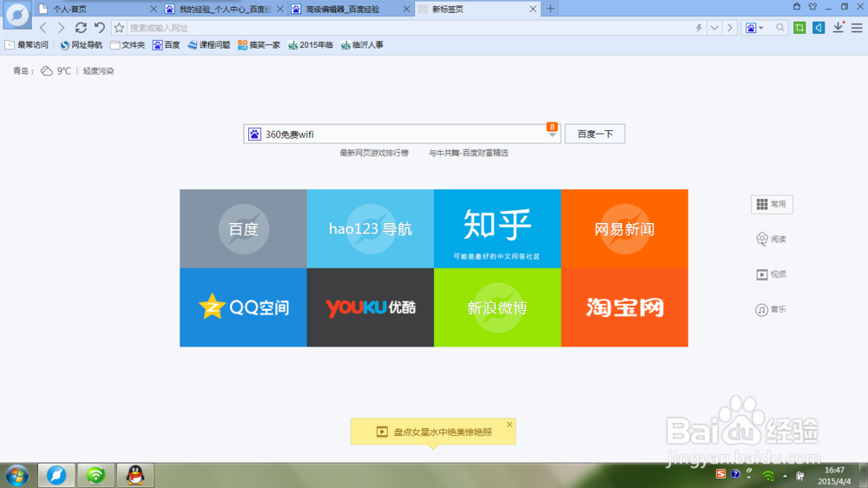Click the Baidu paw icon in search box

click(x=254, y=134)
